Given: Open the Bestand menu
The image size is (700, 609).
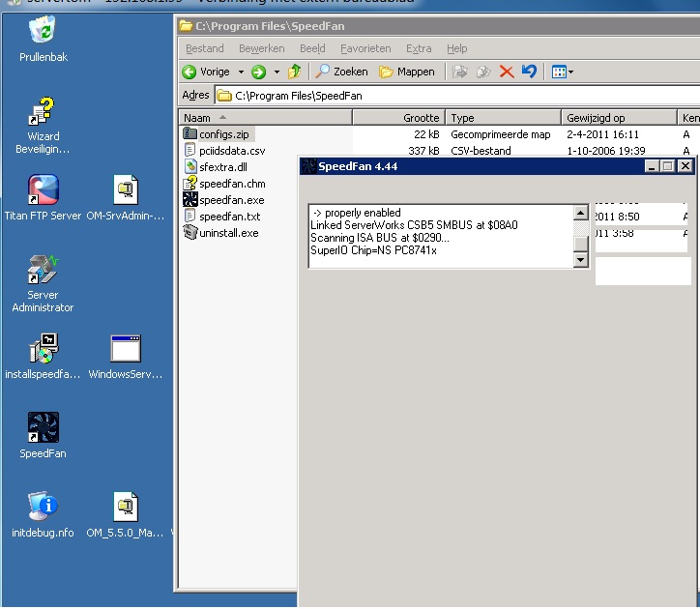Looking at the screenshot, I should [204, 48].
